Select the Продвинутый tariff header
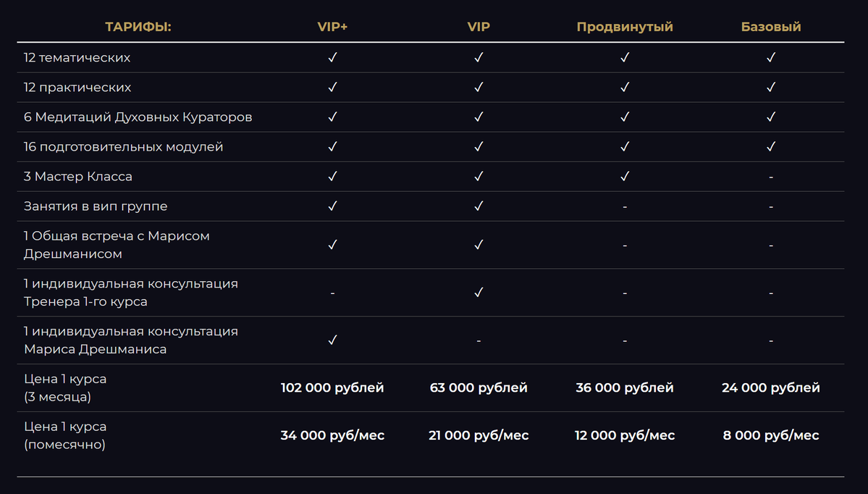868x494 pixels. click(625, 27)
